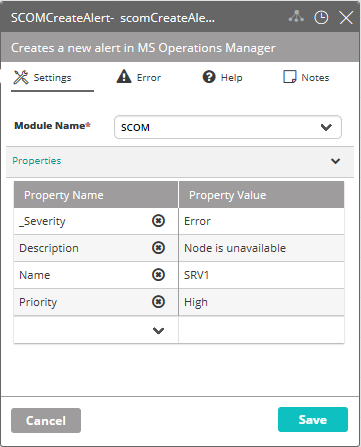361x447 pixels.
Task: Open the Help tab
Action: coord(222,77)
